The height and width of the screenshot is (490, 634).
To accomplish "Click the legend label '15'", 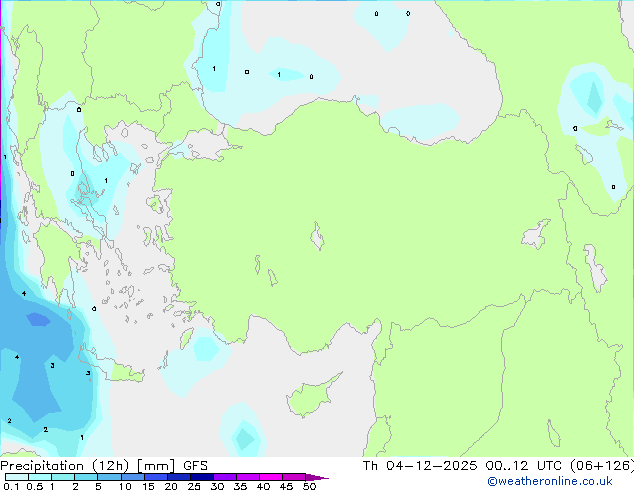I will point(148,486).
